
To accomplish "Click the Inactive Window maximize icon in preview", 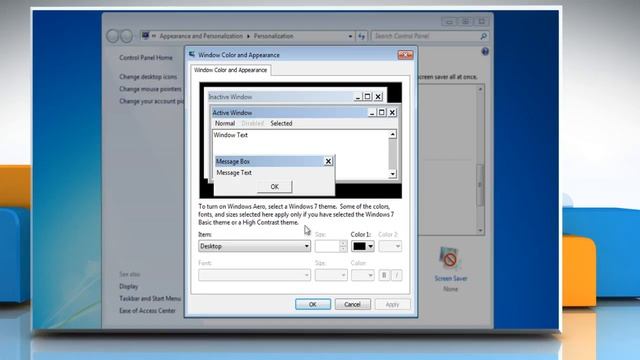I will (x=367, y=97).
